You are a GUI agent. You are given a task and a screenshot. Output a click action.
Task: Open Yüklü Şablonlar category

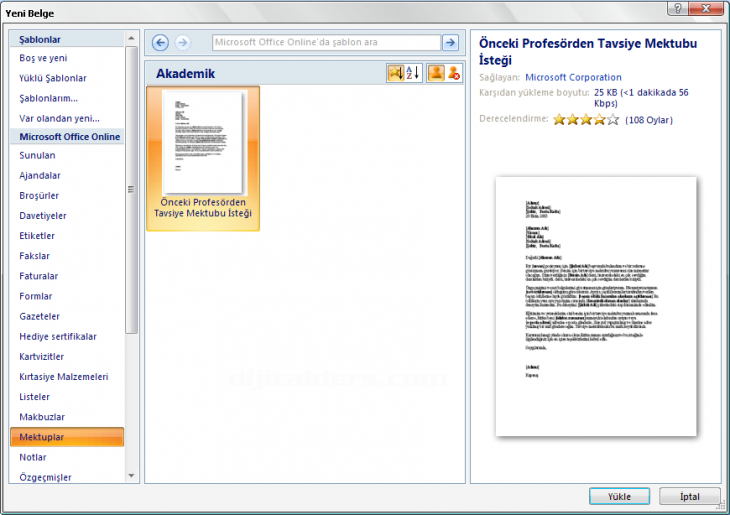click(x=53, y=78)
